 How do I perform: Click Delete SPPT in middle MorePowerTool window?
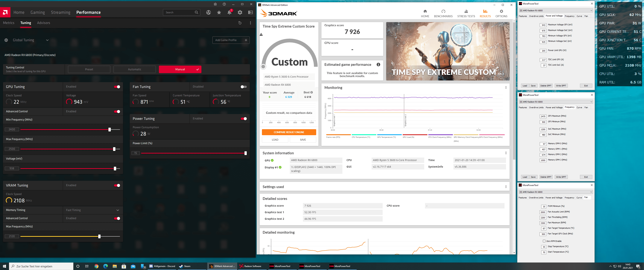[x=546, y=177]
